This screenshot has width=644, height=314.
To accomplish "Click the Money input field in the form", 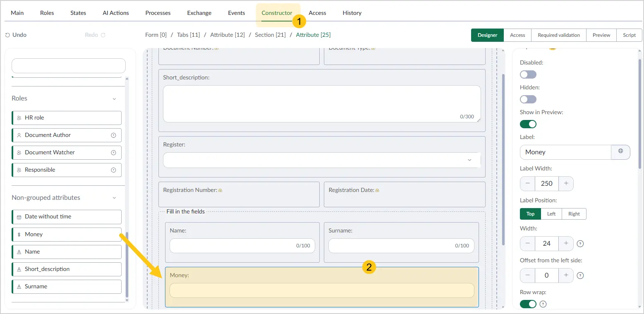I will pyautogui.click(x=322, y=290).
